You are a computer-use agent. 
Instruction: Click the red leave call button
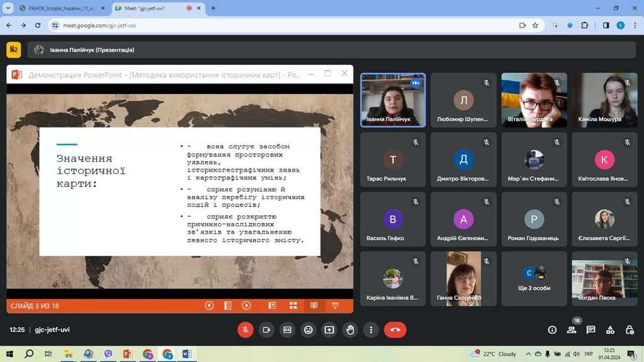coord(395,329)
